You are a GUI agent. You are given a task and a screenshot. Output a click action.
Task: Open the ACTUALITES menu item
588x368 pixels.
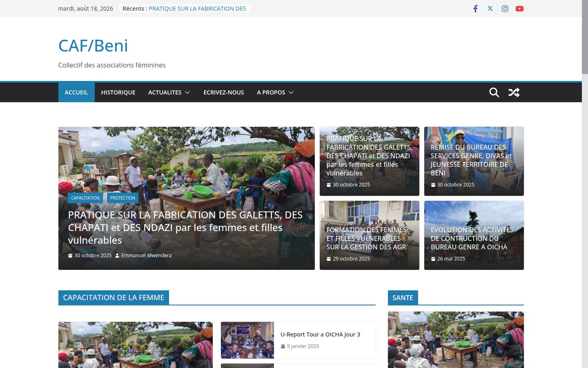165,92
